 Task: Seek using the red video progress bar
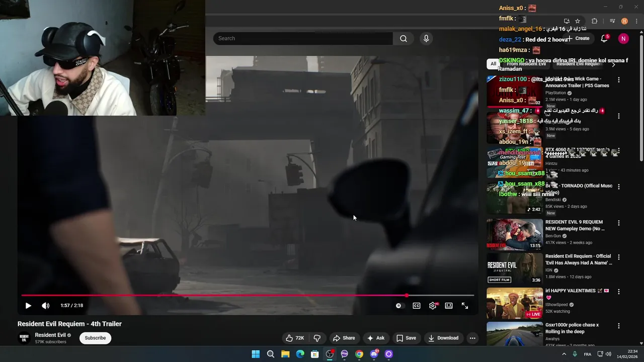[248, 295]
